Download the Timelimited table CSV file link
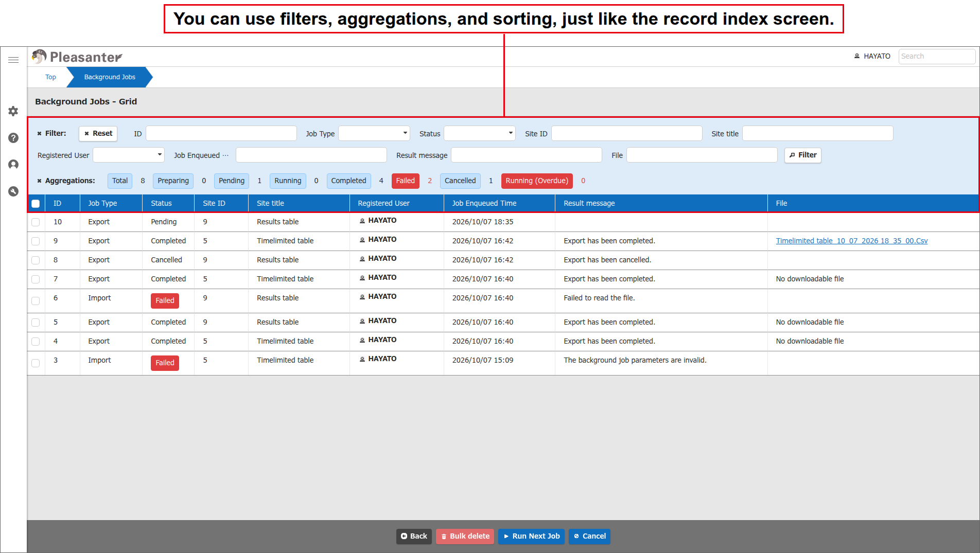The height and width of the screenshot is (553, 980). [x=852, y=241]
